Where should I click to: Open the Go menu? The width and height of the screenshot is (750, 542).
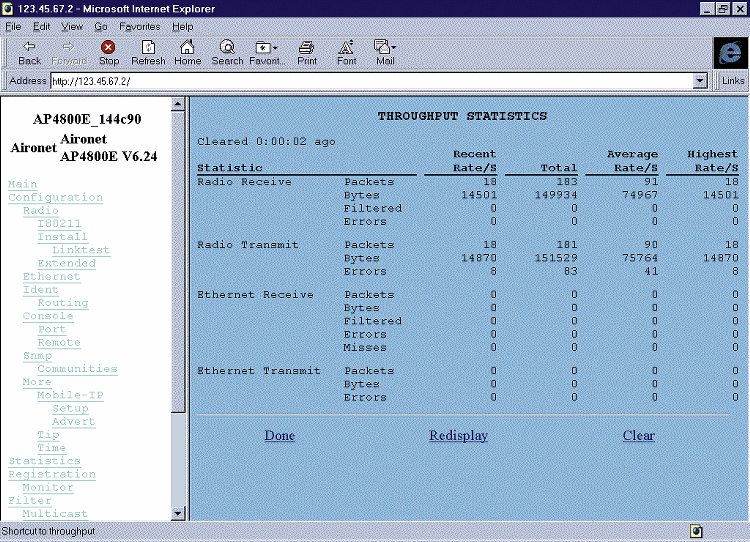tap(100, 27)
